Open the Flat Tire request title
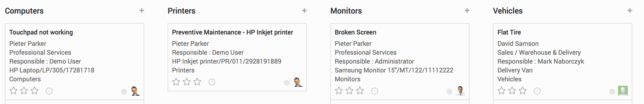Image resolution: width=644 pixels, height=104 pixels. pyautogui.click(x=509, y=32)
